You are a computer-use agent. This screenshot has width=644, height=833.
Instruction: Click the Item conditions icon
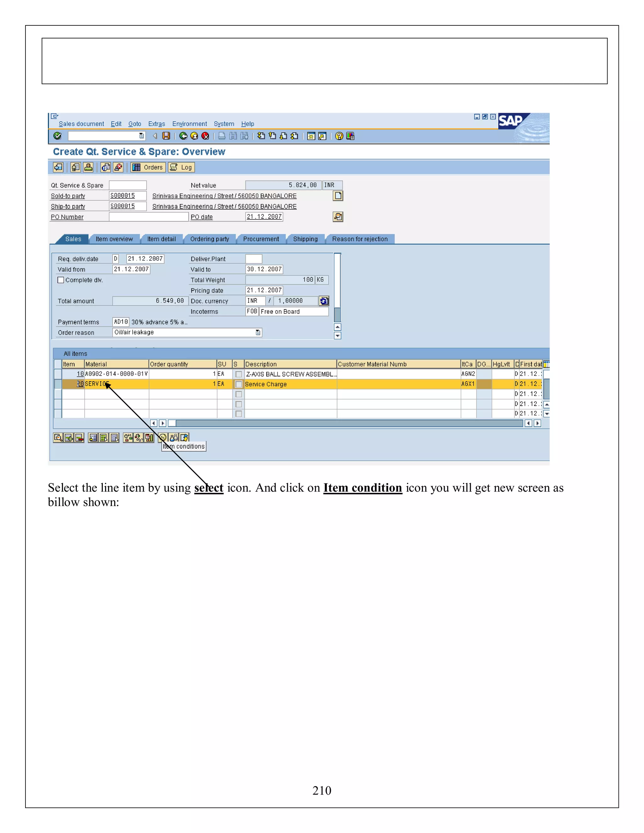pos(163,438)
